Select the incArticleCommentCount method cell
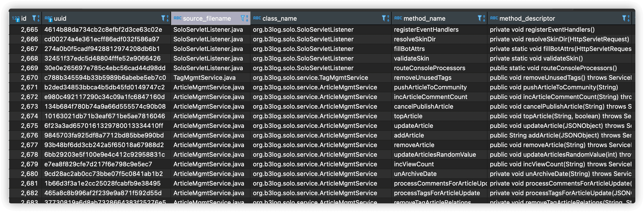 click(439, 97)
